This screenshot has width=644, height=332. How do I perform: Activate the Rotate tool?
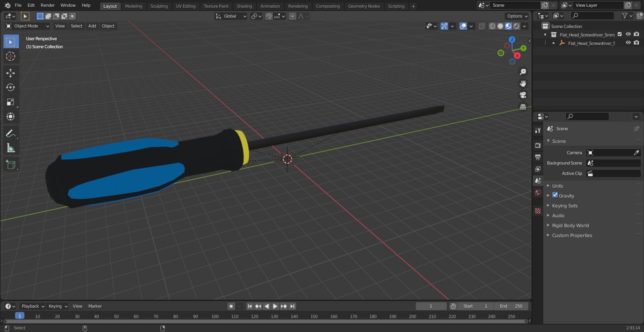[x=11, y=87]
